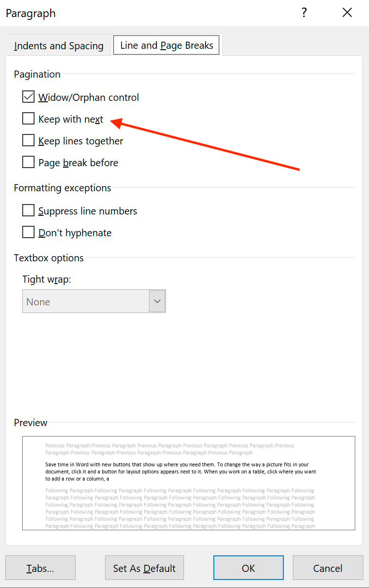Image resolution: width=369 pixels, height=588 pixels.
Task: Click Set As Default
Action: [x=144, y=568]
